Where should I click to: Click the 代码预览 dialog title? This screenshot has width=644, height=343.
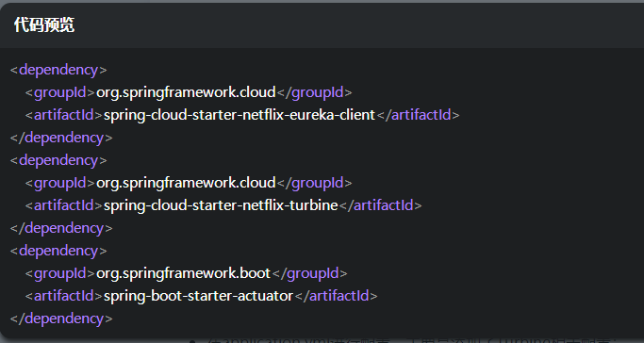point(44,25)
